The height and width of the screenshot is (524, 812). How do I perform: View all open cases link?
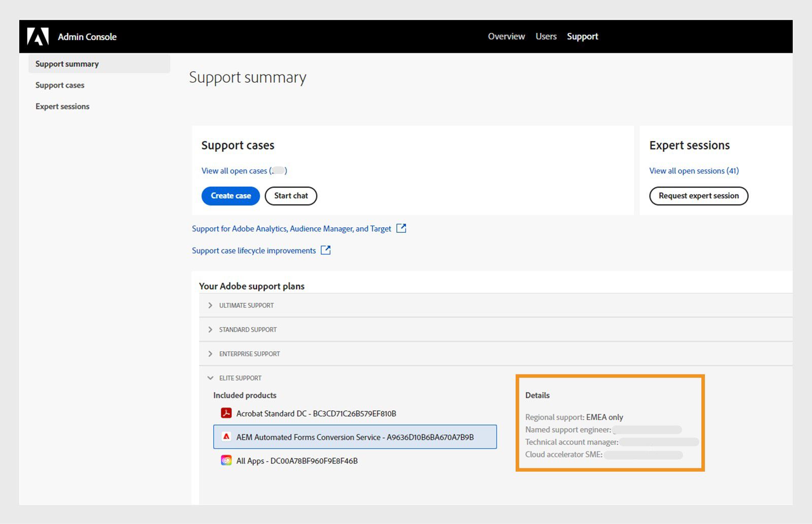(244, 171)
